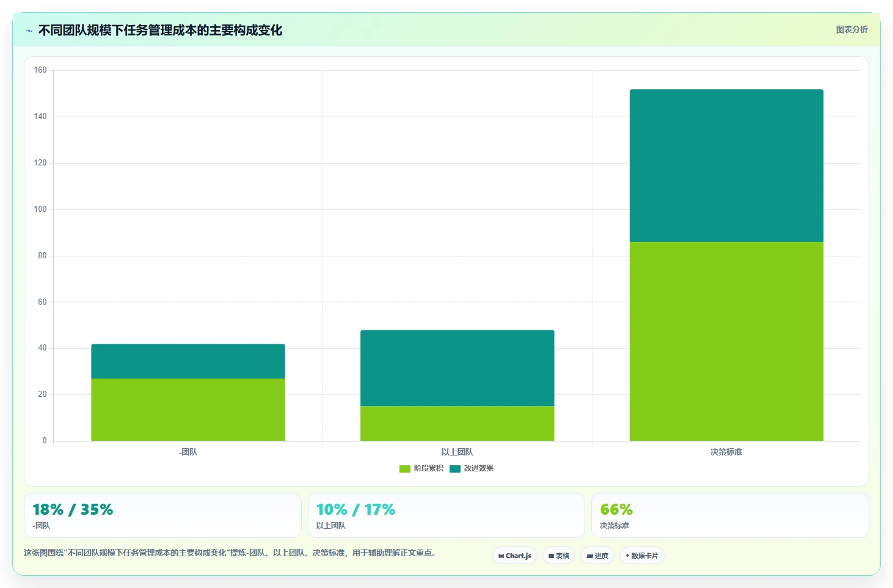
Task: Click the 以上团队 caption in the second stat card
Action: (x=330, y=526)
